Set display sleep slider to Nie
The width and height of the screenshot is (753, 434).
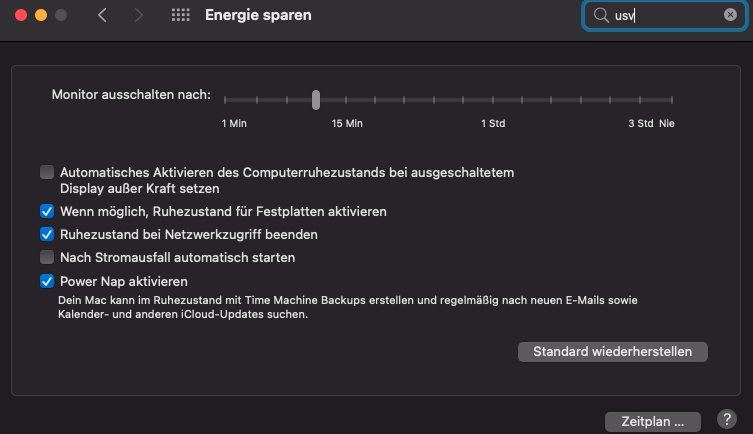[672, 99]
